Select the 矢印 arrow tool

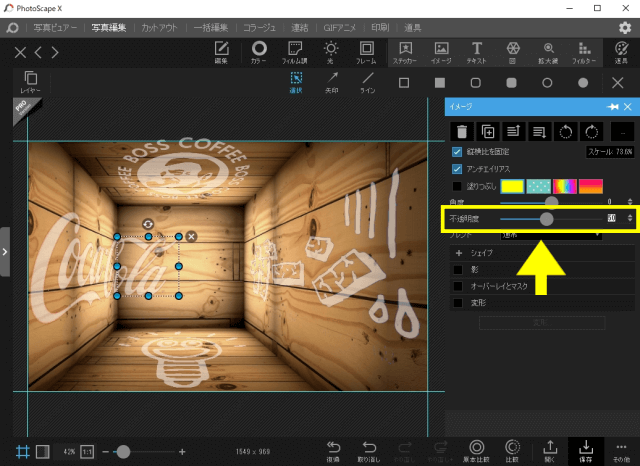(x=332, y=82)
